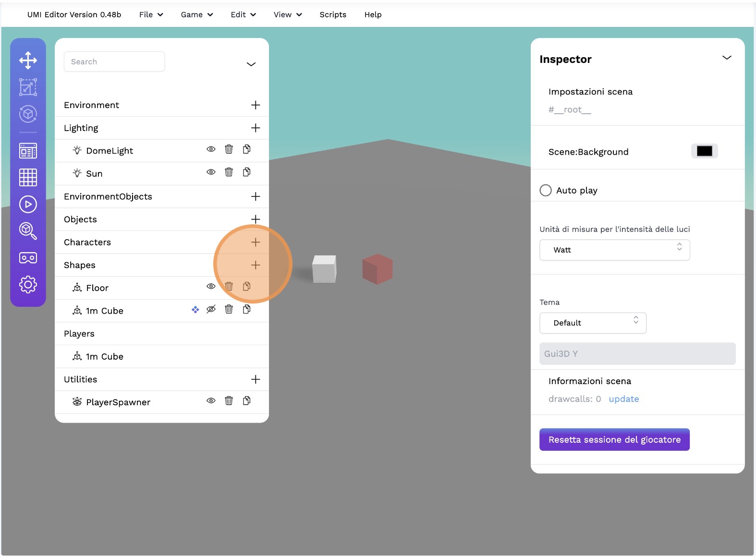
Task: Click the update drawcalls link
Action: (623, 399)
